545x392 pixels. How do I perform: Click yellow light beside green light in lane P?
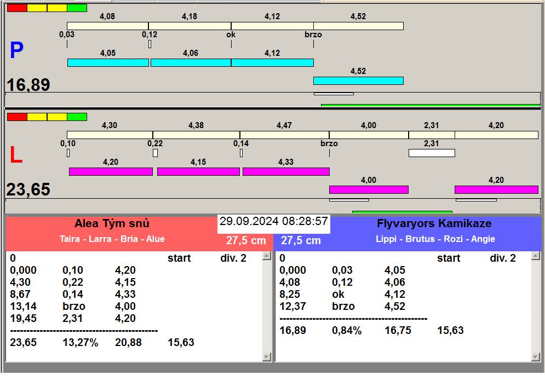click(x=57, y=8)
